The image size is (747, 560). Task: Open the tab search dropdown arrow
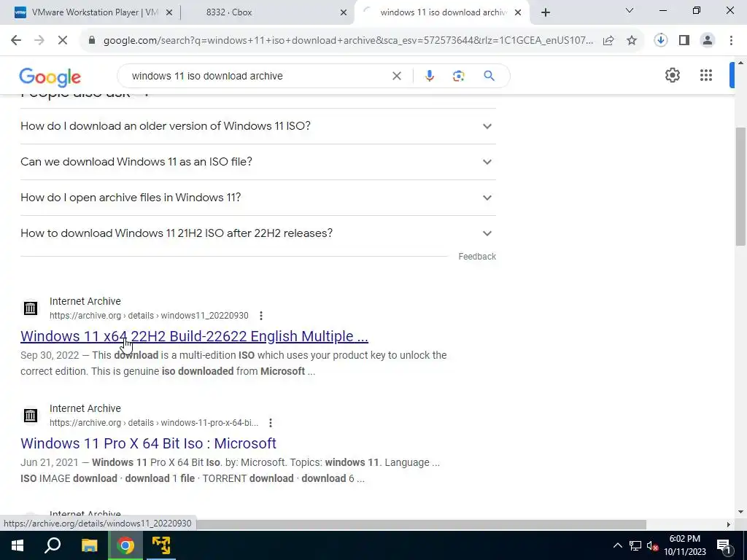pyautogui.click(x=630, y=10)
